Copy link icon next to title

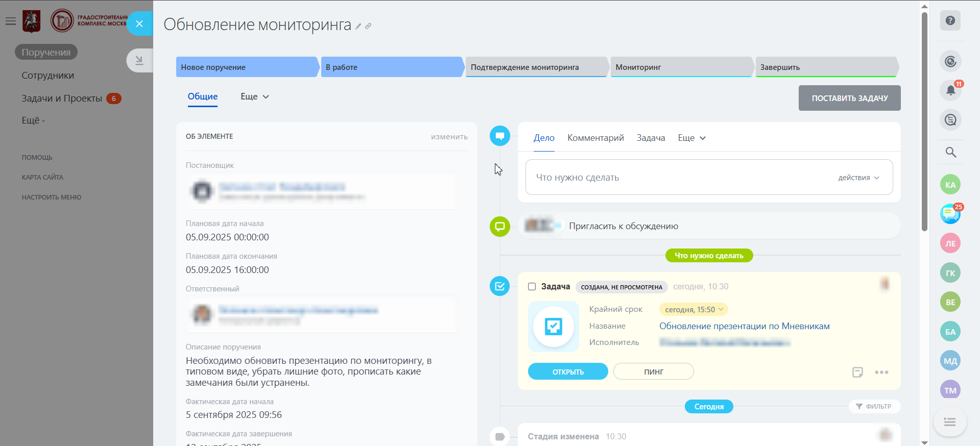click(x=368, y=26)
